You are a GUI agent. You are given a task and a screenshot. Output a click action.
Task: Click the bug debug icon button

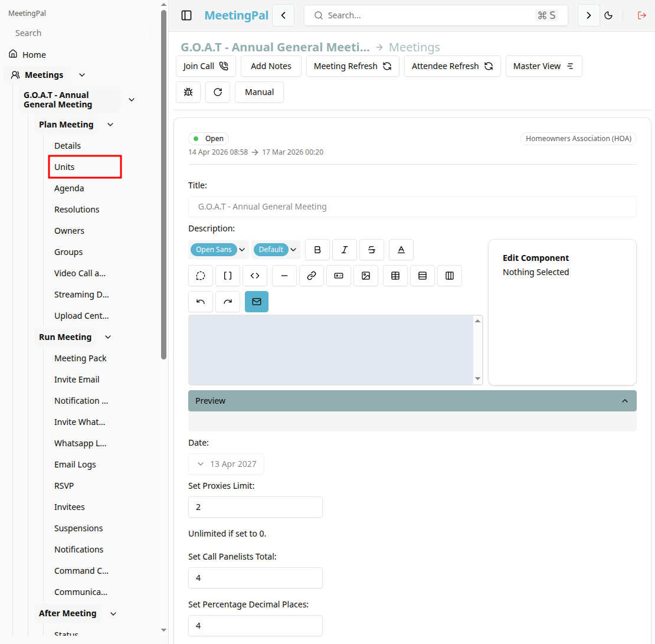188,92
